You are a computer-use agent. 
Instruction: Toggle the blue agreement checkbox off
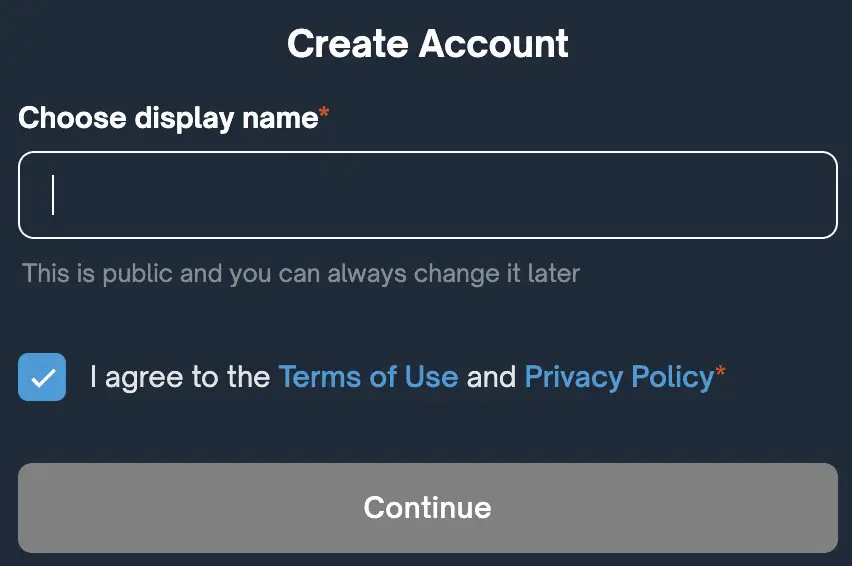[42, 377]
